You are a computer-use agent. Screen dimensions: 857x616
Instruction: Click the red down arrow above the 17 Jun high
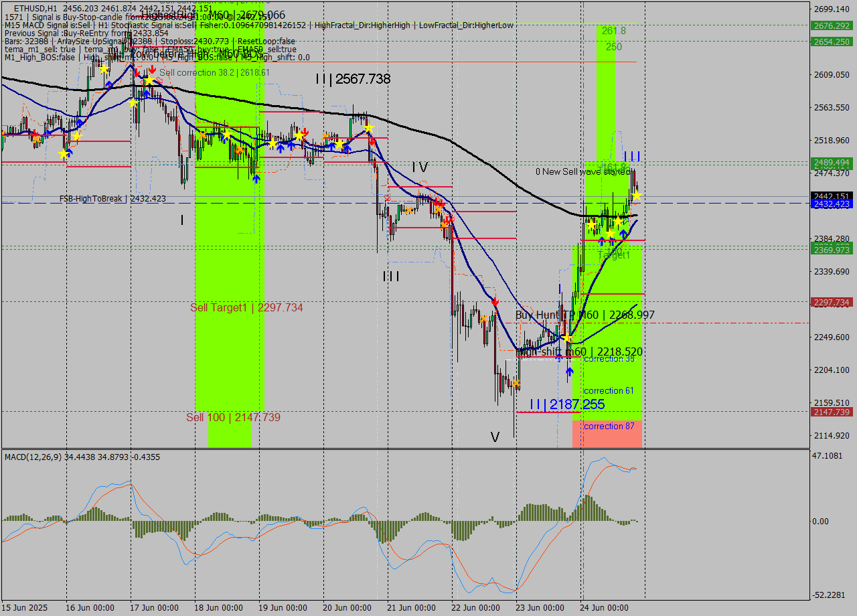(x=137, y=71)
